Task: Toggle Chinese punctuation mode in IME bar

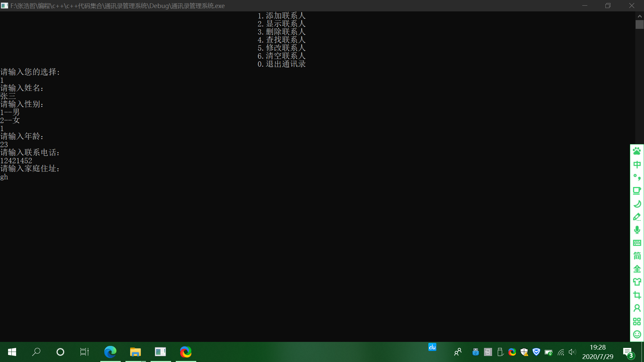Action: pyautogui.click(x=637, y=177)
